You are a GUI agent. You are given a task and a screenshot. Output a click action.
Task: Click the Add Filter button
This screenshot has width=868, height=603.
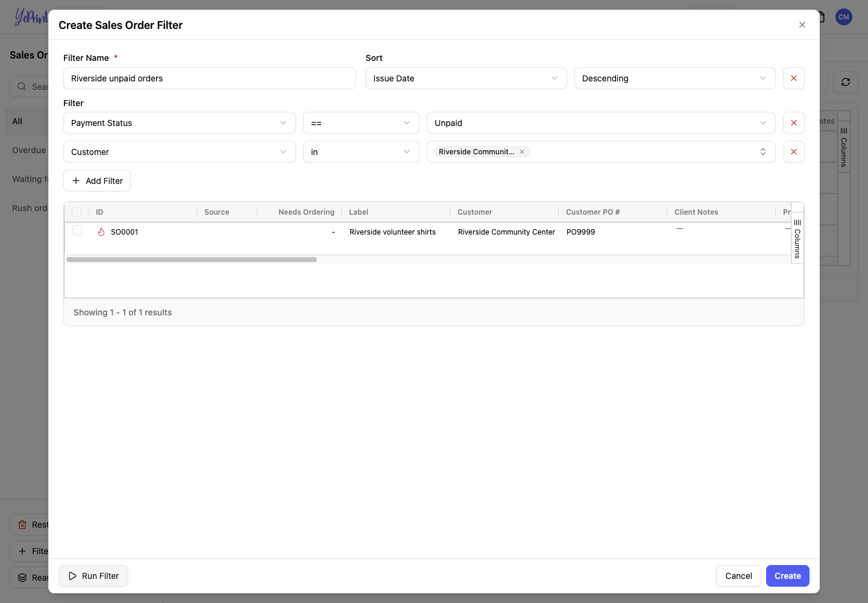pos(97,181)
